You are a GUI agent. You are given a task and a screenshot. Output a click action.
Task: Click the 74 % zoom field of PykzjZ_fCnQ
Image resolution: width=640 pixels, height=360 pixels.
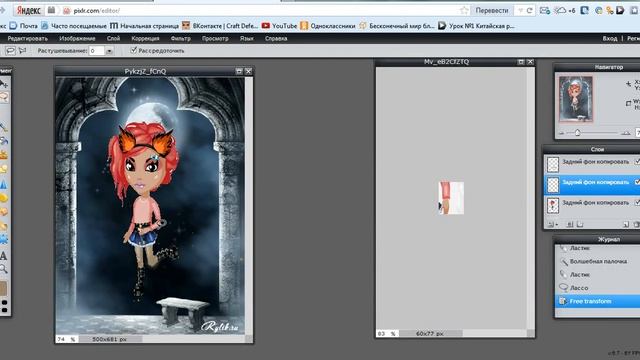(67, 339)
